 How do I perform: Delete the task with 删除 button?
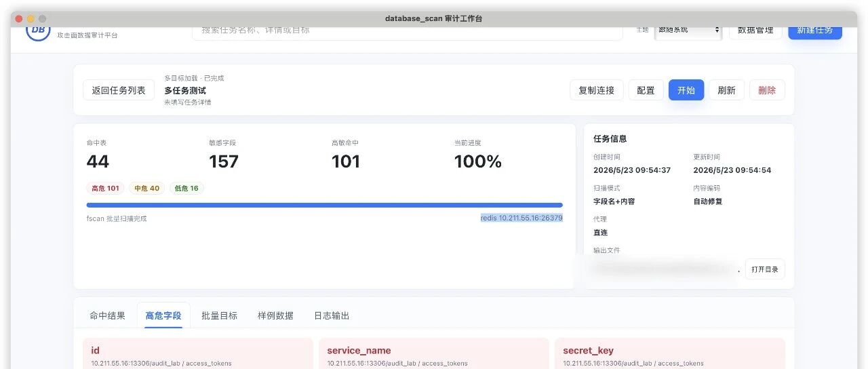[x=767, y=90]
